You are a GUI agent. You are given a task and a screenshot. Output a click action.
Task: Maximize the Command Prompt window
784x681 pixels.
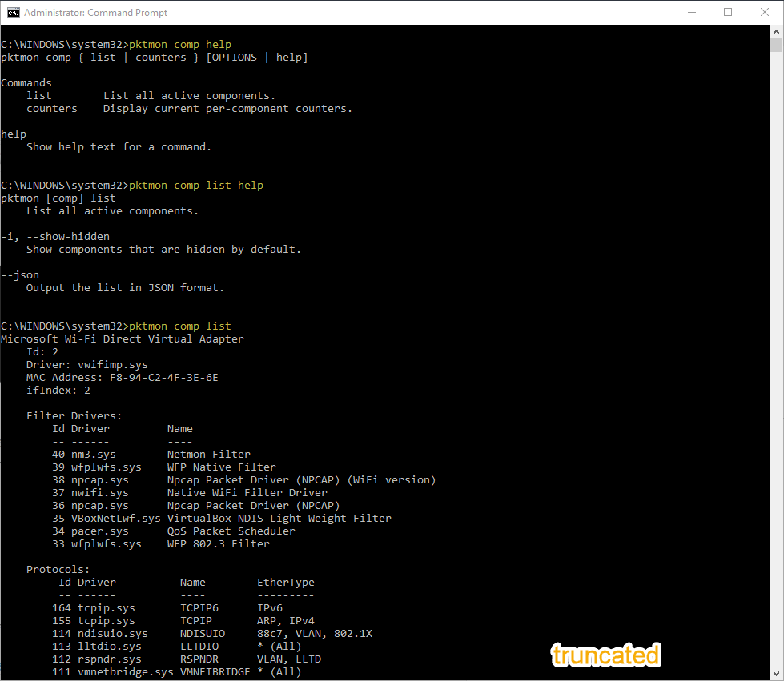point(728,12)
